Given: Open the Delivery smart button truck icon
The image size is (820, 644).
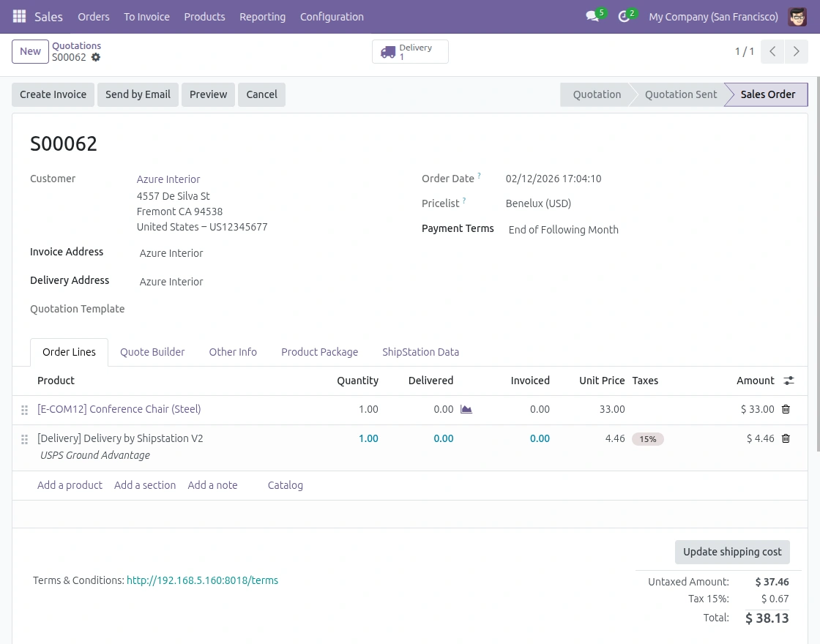Looking at the screenshot, I should (x=389, y=51).
